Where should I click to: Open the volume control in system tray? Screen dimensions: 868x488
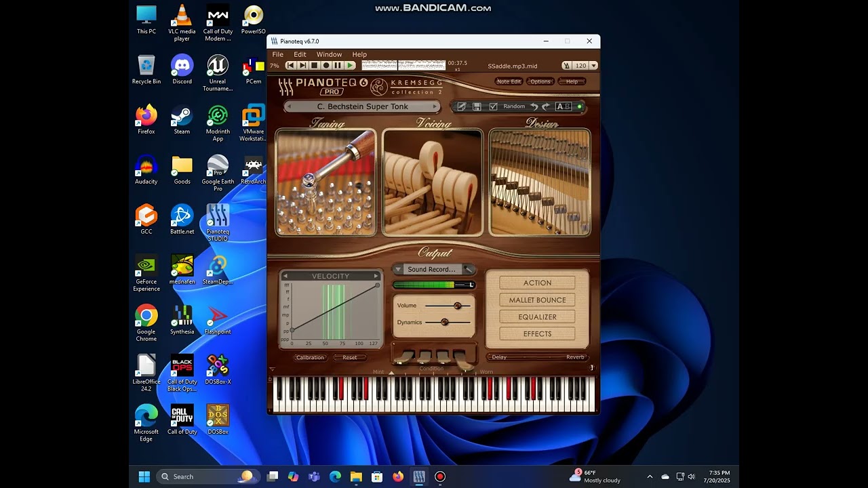coord(691,476)
